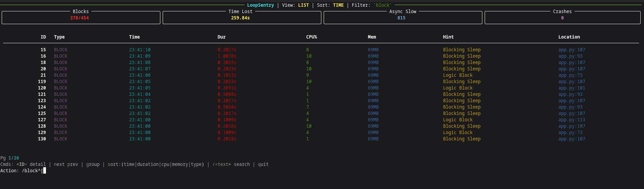Screen dimensions: 644x189
Task: Select row with ID 129
Action: [321, 133]
